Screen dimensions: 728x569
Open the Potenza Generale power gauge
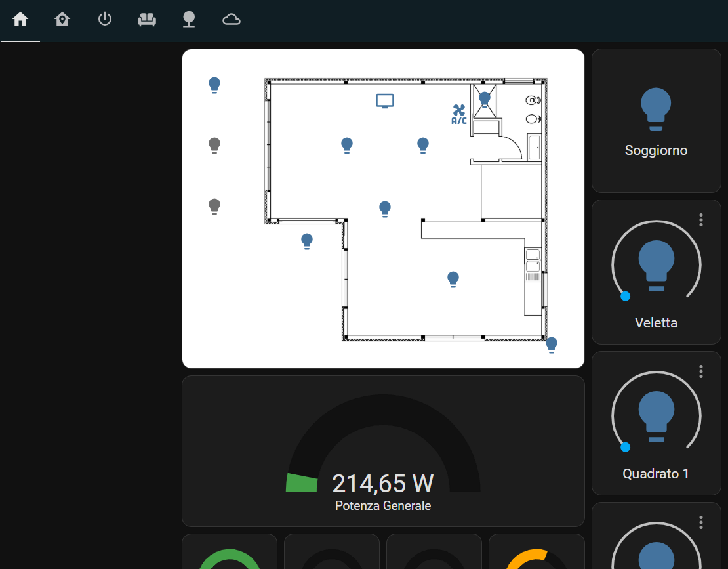point(383,451)
